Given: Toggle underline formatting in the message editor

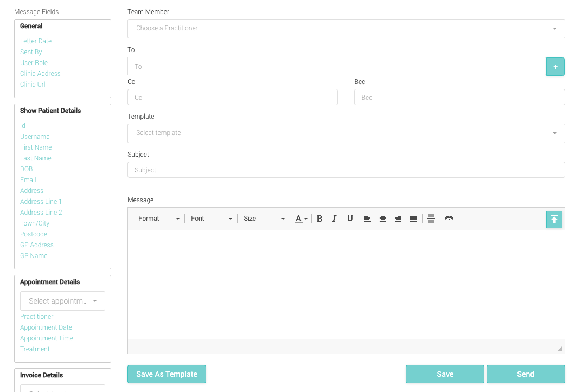Looking at the screenshot, I should click(x=350, y=219).
